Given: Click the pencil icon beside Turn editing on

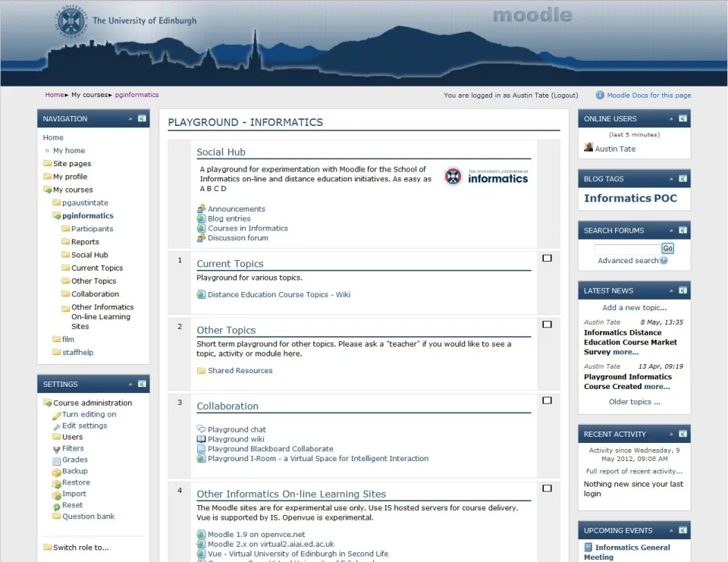Looking at the screenshot, I should [57, 415].
